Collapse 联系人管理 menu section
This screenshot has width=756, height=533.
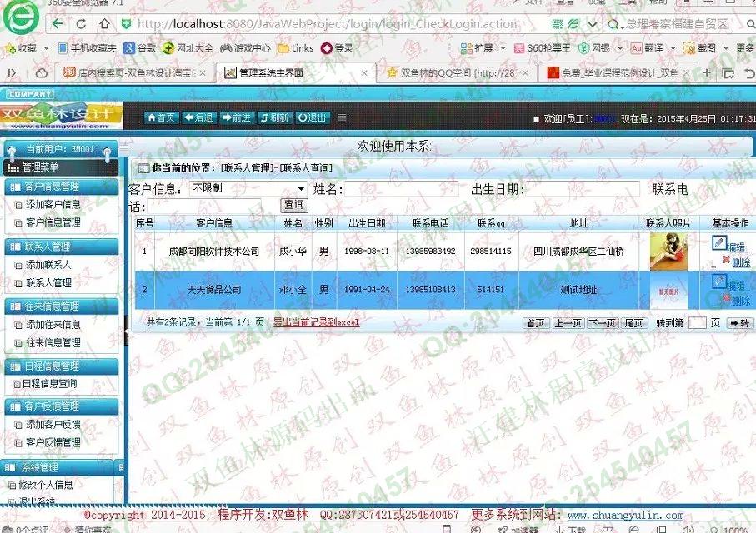coord(61,247)
